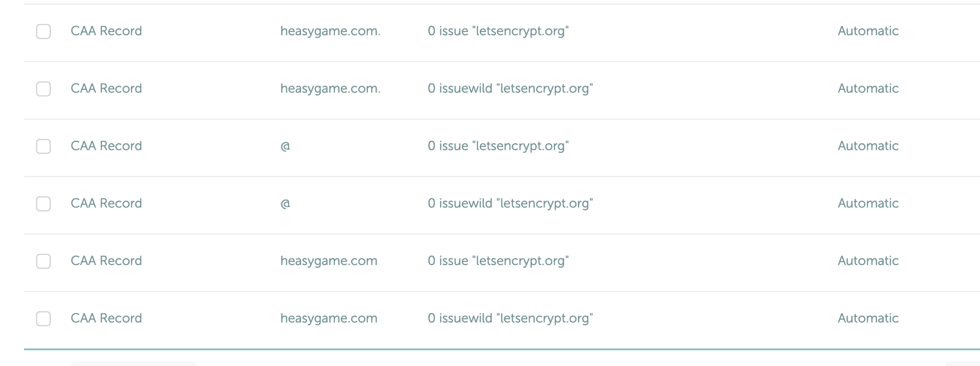This screenshot has width=980, height=366.
Task: Click Automatic TTL for dotless heasygame.com issuewild record
Action: click(868, 318)
